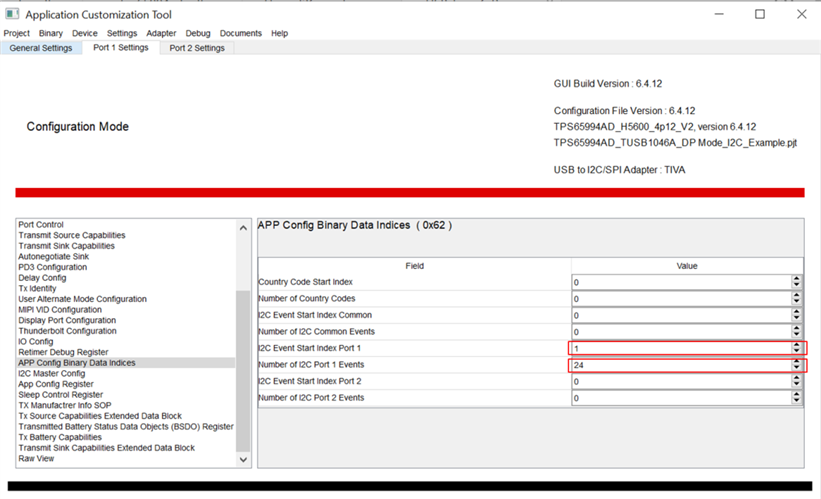Viewport: 821px width, 499px height.
Task: Select Port Control in register list
Action: (41, 225)
